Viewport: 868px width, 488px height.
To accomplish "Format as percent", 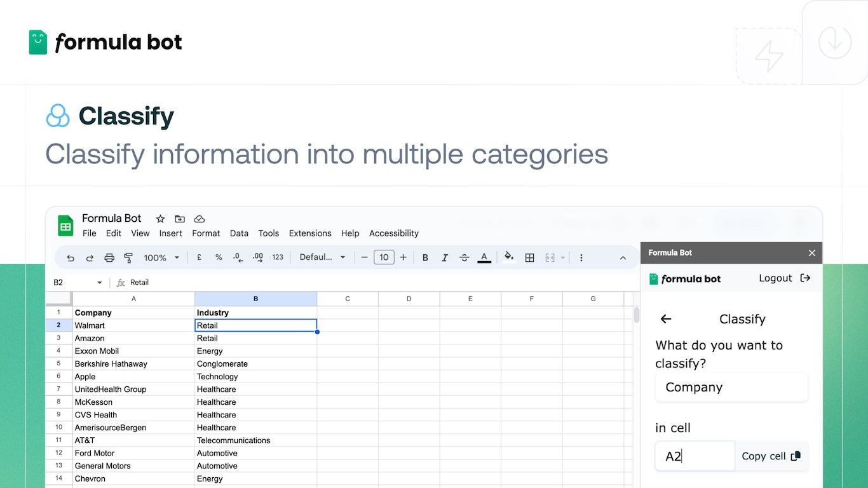I will click(219, 257).
